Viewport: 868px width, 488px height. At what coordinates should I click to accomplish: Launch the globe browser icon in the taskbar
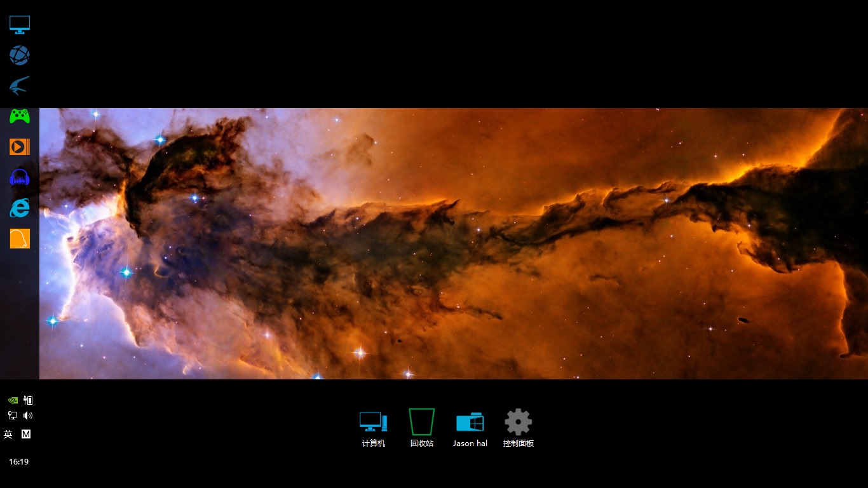(x=20, y=55)
